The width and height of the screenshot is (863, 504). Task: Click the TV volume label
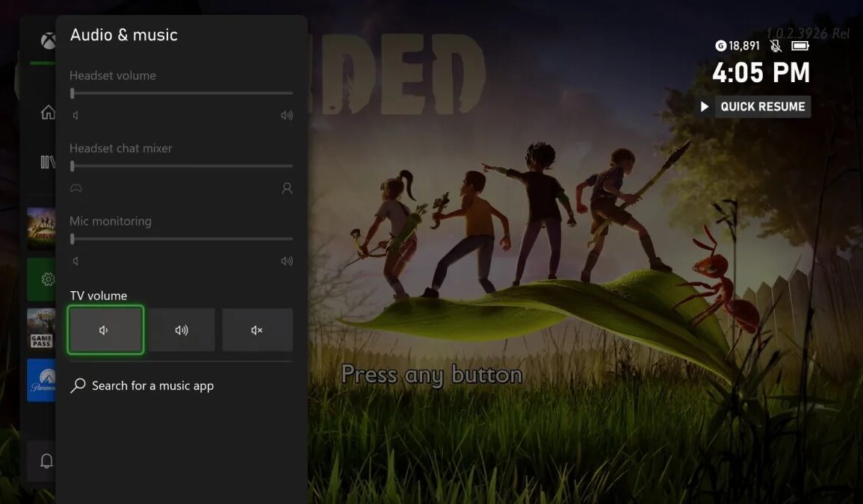[x=99, y=296]
